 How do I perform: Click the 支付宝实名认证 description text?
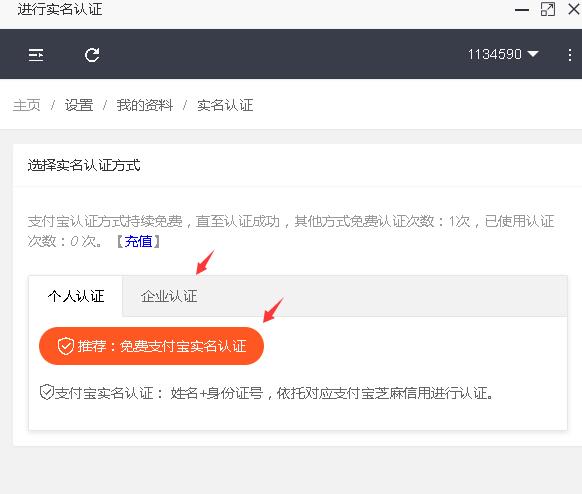point(274,393)
